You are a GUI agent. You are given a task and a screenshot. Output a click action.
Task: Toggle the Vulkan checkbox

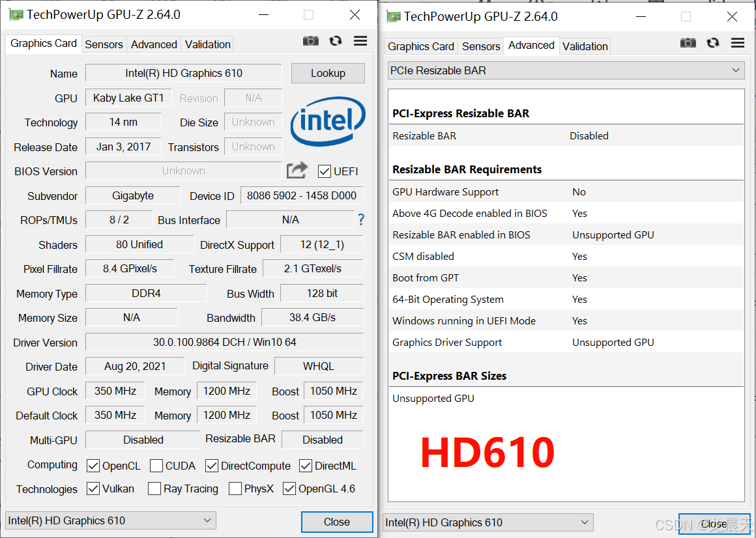coord(93,488)
